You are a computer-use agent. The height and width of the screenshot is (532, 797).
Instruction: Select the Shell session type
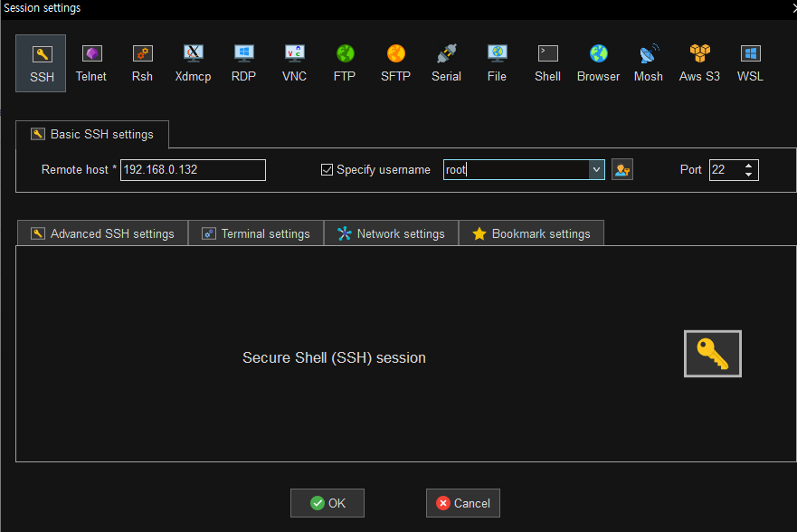(x=547, y=63)
